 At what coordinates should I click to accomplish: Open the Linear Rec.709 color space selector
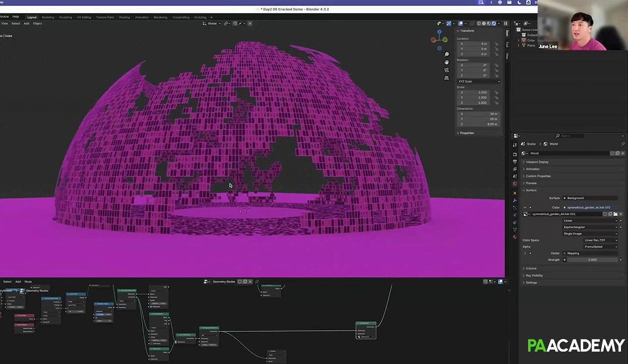pos(601,240)
